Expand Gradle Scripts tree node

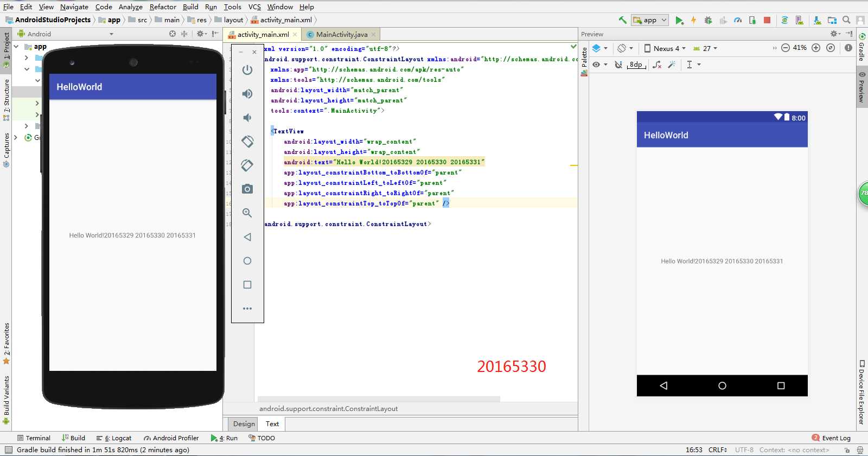(16, 137)
